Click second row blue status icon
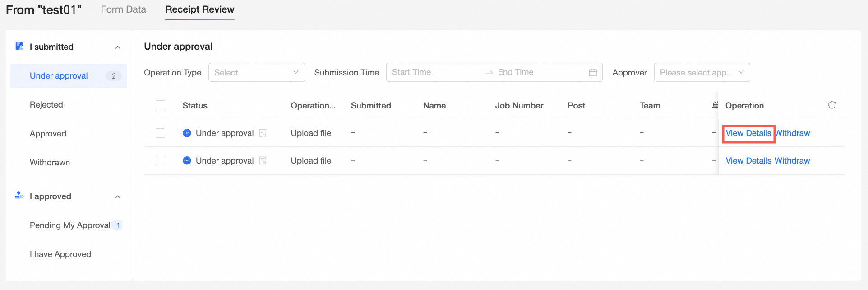868x290 pixels. click(x=187, y=161)
